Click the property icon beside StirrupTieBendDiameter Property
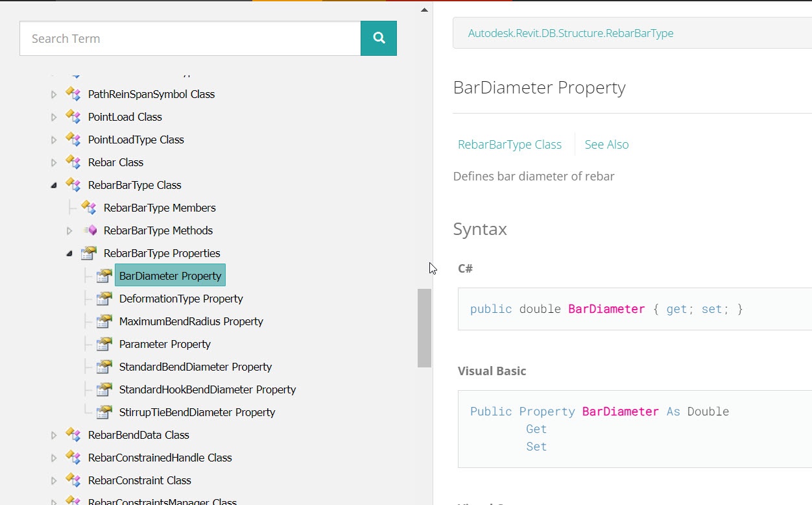This screenshot has height=505, width=812. [104, 412]
